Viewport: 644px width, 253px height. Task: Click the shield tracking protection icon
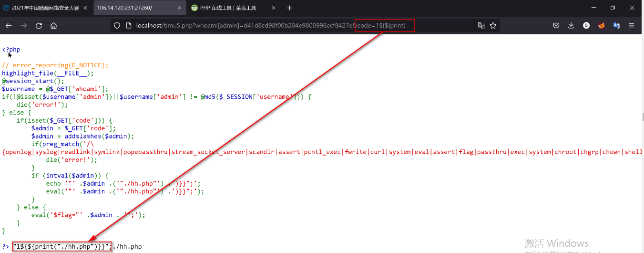[x=117, y=26]
